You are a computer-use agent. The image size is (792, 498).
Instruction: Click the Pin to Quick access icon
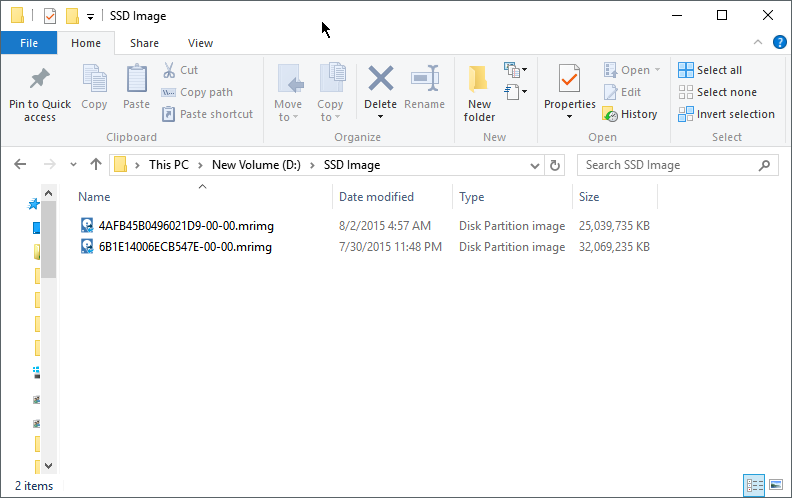pyautogui.click(x=40, y=80)
